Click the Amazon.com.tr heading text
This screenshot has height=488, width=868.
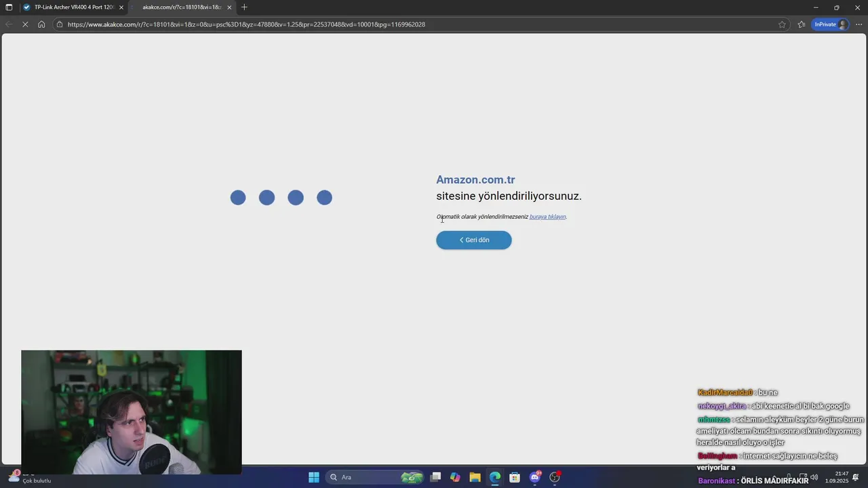pos(475,180)
